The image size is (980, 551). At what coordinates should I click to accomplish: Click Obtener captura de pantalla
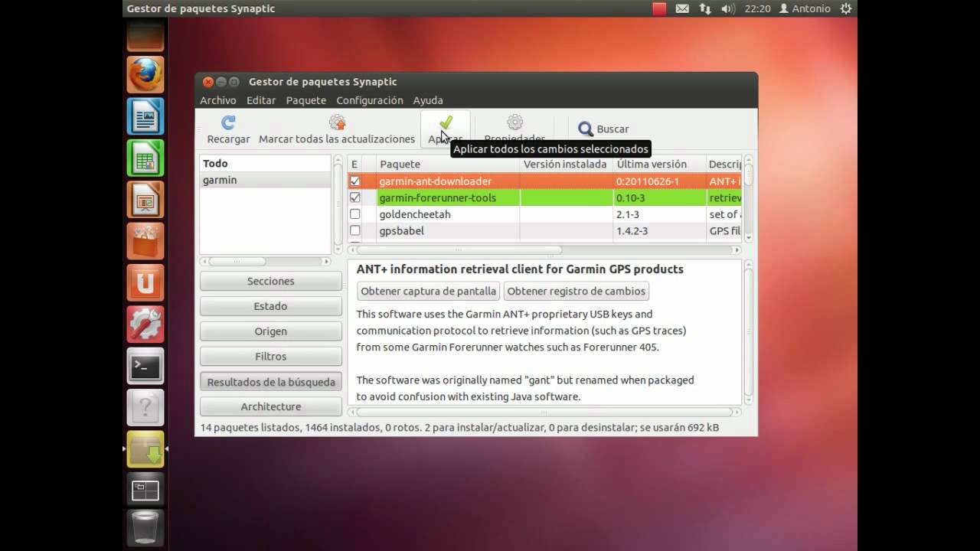[429, 291]
